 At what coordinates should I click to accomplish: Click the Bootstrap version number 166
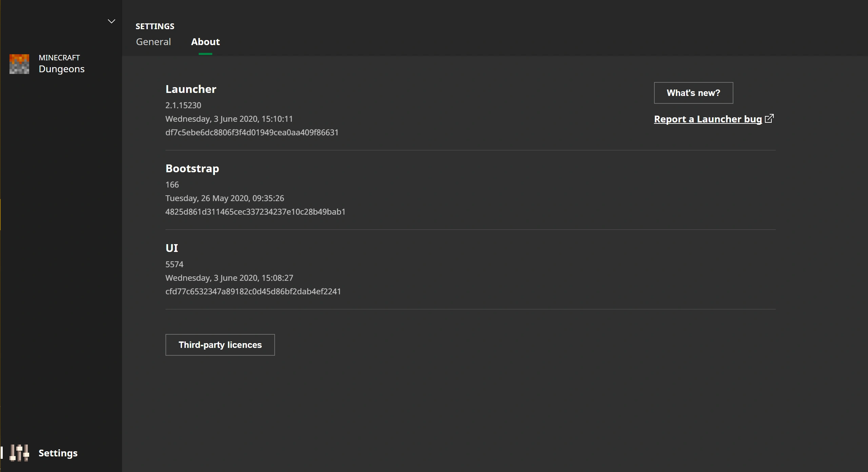(172, 184)
